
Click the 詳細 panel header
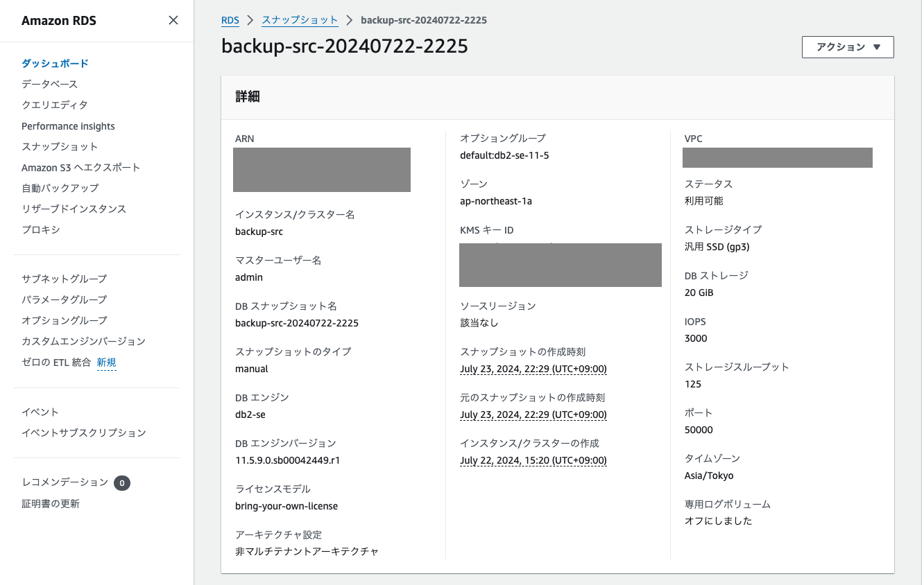click(x=558, y=97)
